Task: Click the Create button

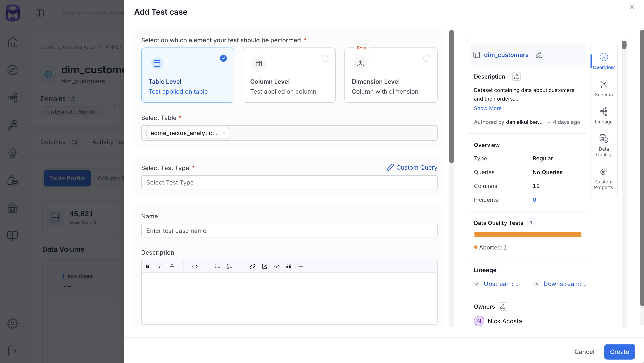Action: point(619,352)
